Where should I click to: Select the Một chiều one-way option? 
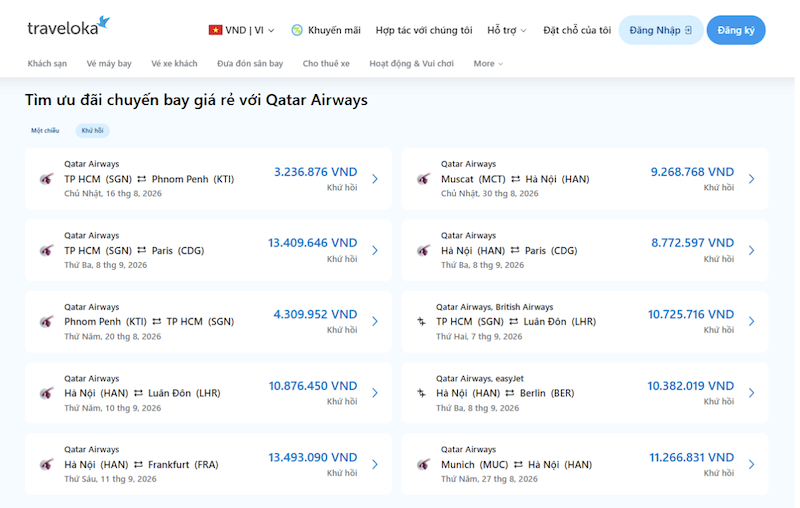(45, 131)
